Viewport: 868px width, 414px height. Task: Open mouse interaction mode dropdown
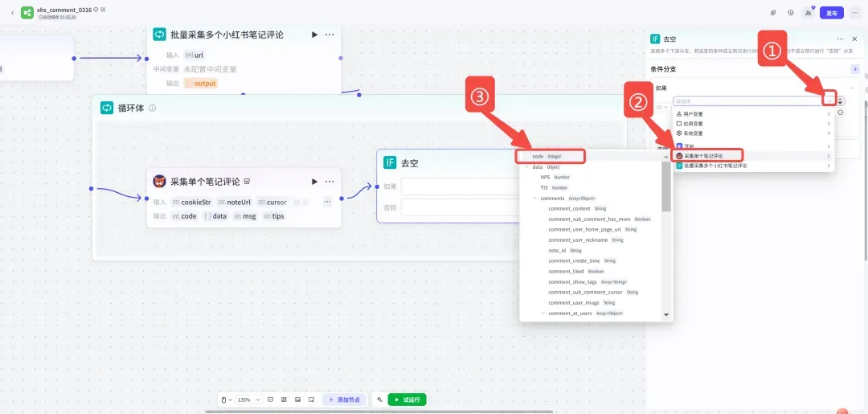click(x=227, y=400)
